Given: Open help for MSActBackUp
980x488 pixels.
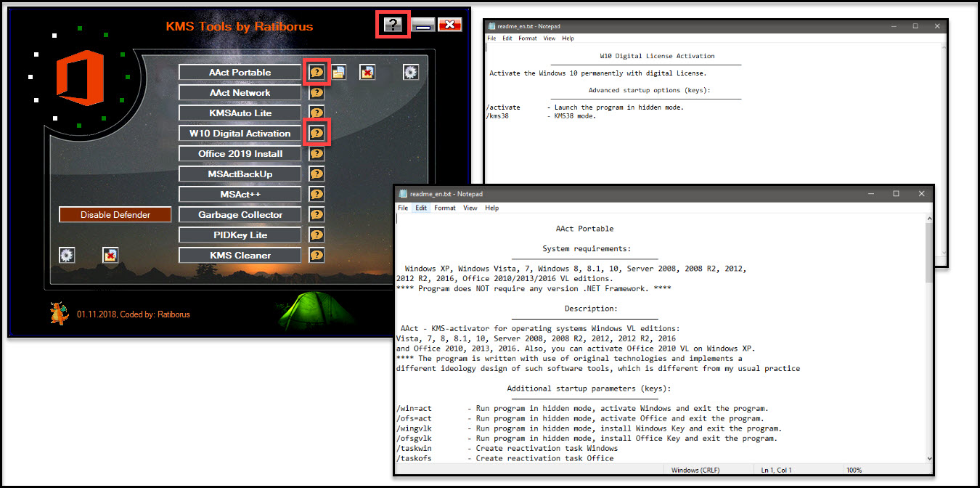Looking at the screenshot, I should coord(317,174).
